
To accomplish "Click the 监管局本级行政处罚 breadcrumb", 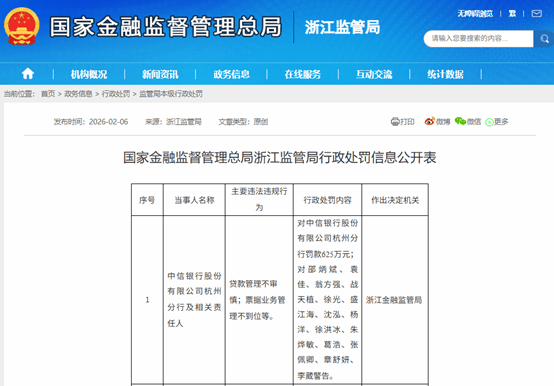I will pyautogui.click(x=171, y=94).
